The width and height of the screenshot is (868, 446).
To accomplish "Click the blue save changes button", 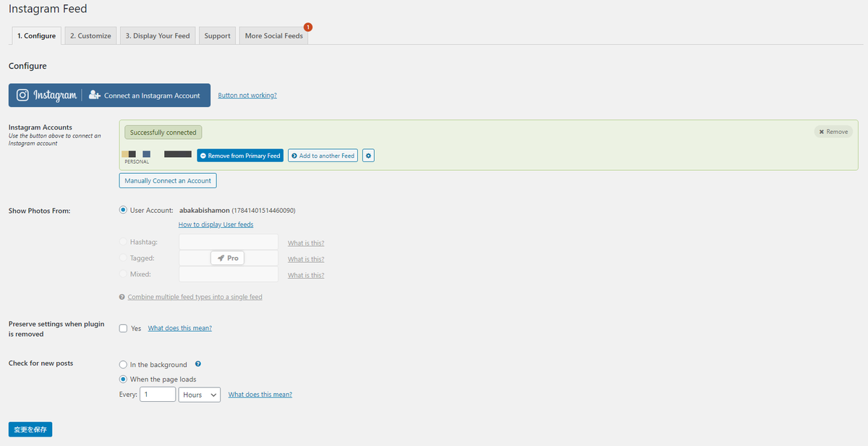I will coord(30,429).
